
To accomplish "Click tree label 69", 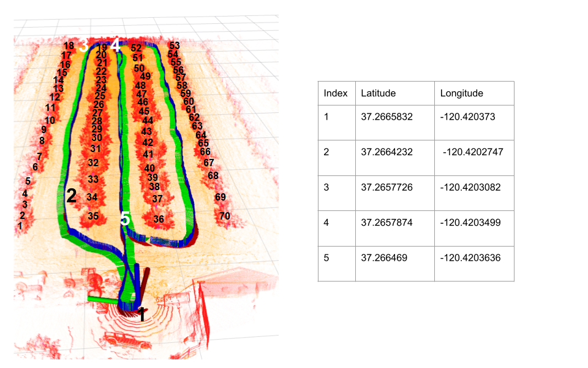I will [x=221, y=197].
